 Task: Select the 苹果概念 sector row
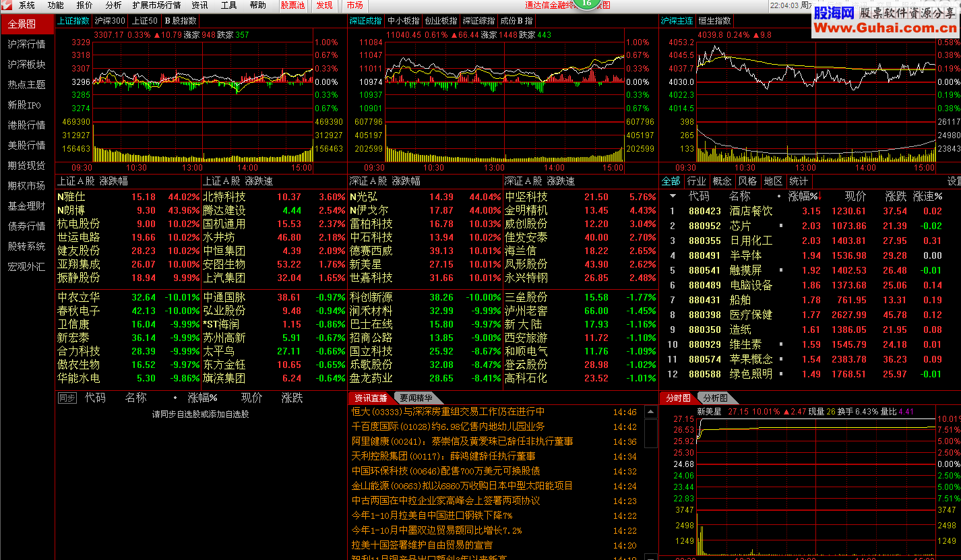pos(809,359)
